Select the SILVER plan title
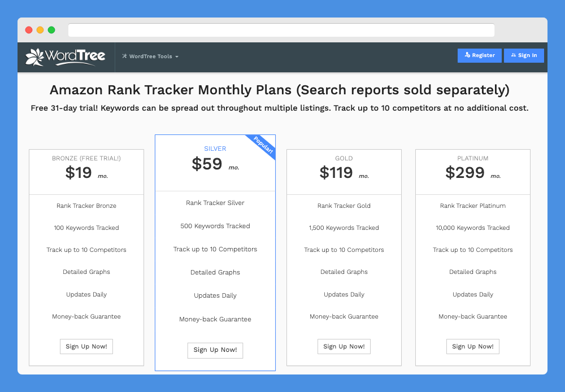This screenshot has width=565, height=392. (x=215, y=149)
